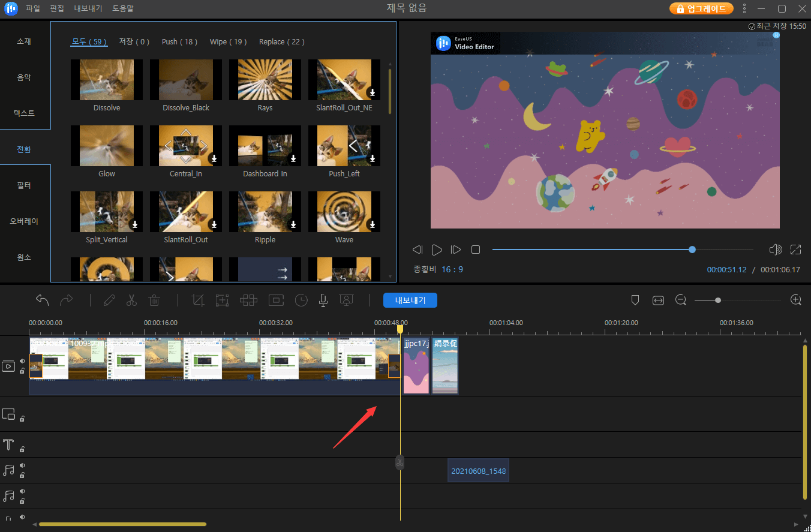Add a marker with the shield icon
Image resolution: width=811 pixels, height=532 pixels.
coord(635,300)
